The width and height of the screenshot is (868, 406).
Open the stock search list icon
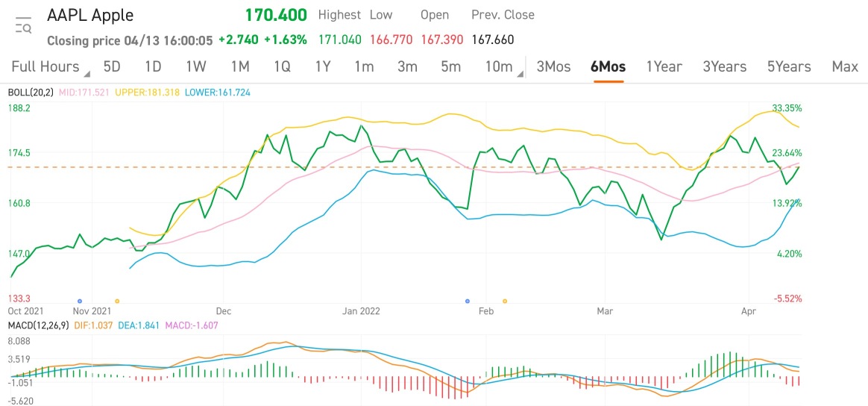(23, 26)
